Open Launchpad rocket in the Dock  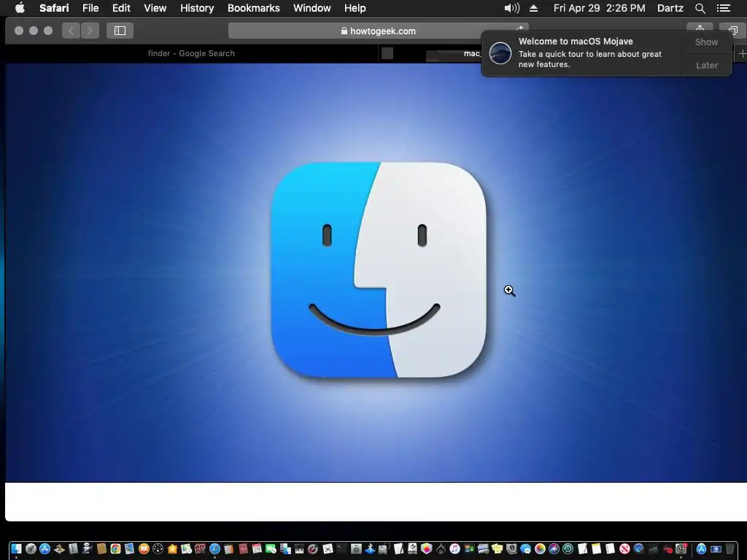tap(31, 548)
